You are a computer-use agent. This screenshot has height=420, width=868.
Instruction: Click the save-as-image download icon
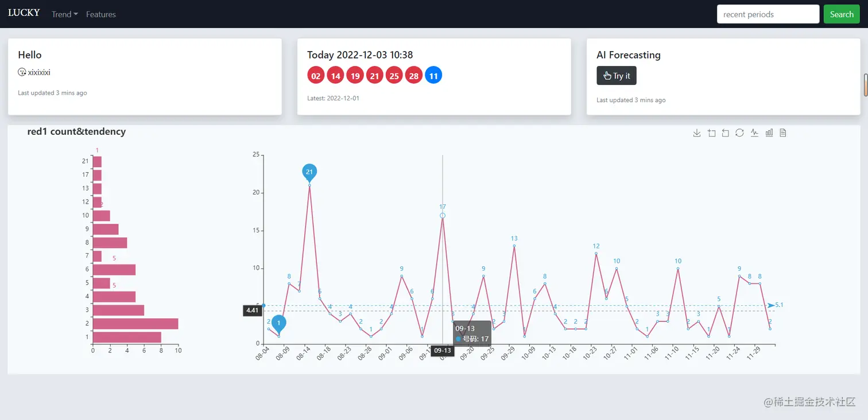pos(697,133)
